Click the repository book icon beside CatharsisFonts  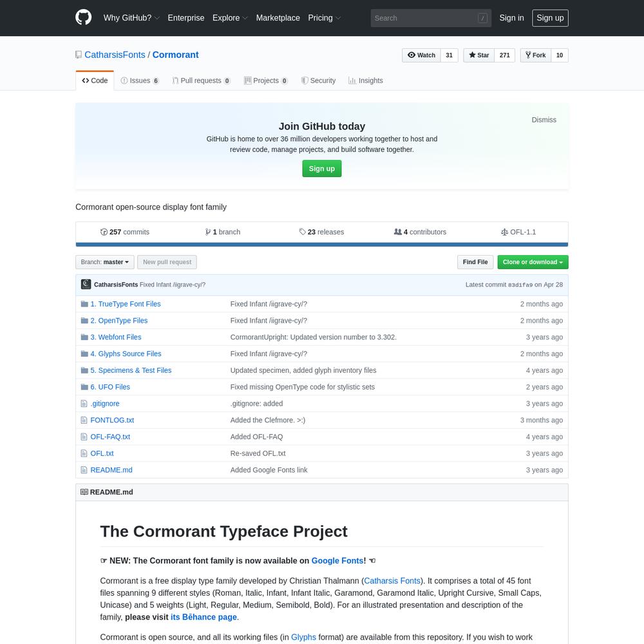coord(79,55)
